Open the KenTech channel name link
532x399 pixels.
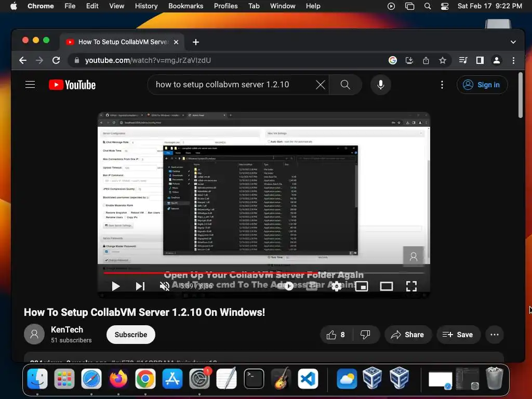point(67,329)
